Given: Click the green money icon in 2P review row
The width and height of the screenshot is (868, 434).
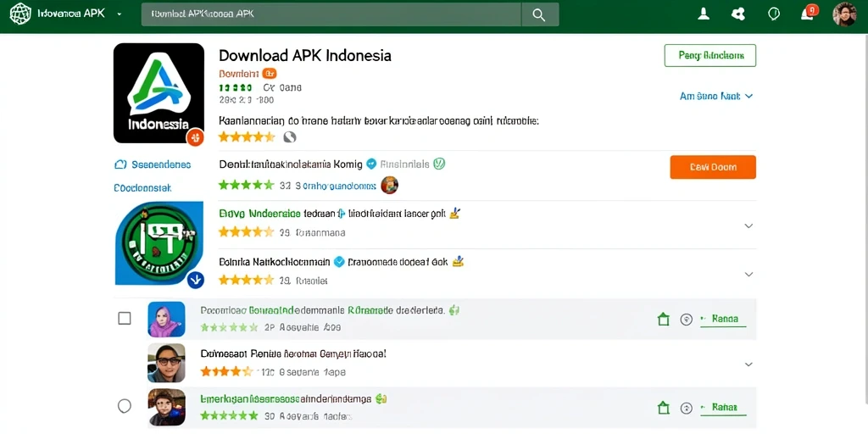Looking at the screenshot, I should point(454,310).
